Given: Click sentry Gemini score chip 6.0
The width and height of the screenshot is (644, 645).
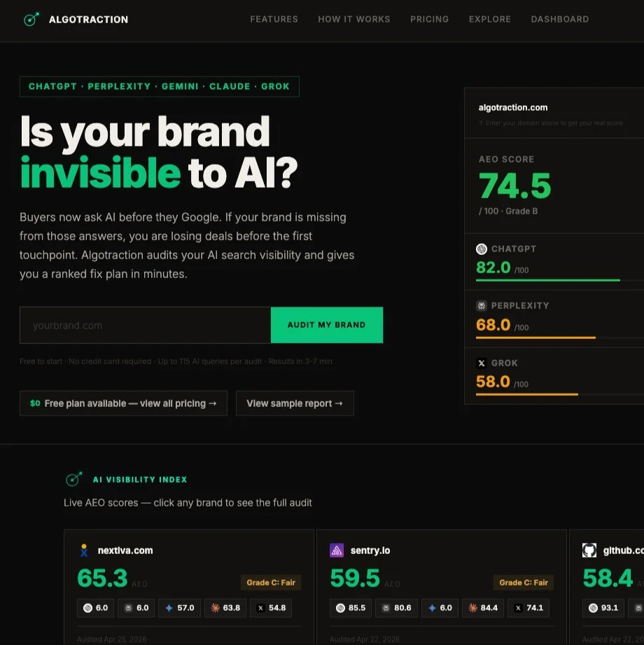Looking at the screenshot, I should 440,608.
